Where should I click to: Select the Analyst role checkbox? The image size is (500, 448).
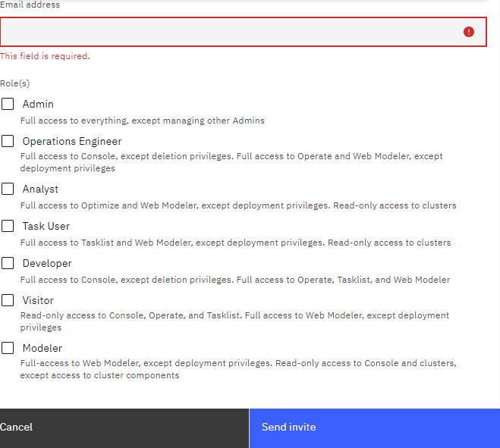coord(8,189)
